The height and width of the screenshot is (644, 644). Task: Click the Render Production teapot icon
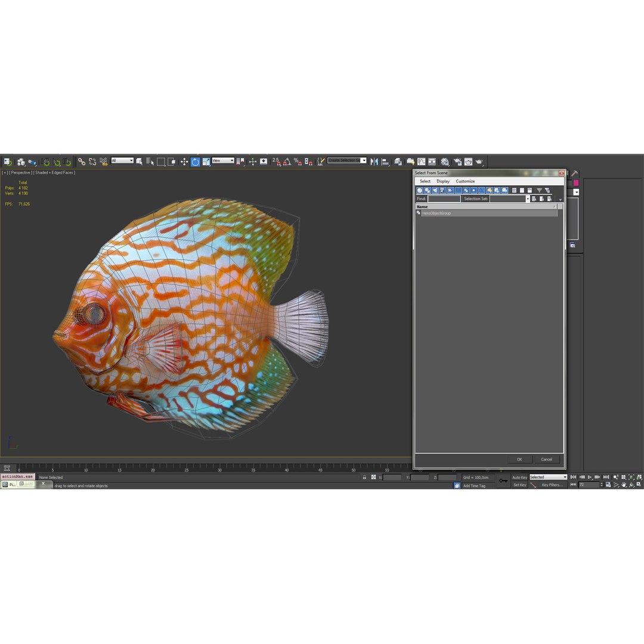pyautogui.click(x=479, y=162)
